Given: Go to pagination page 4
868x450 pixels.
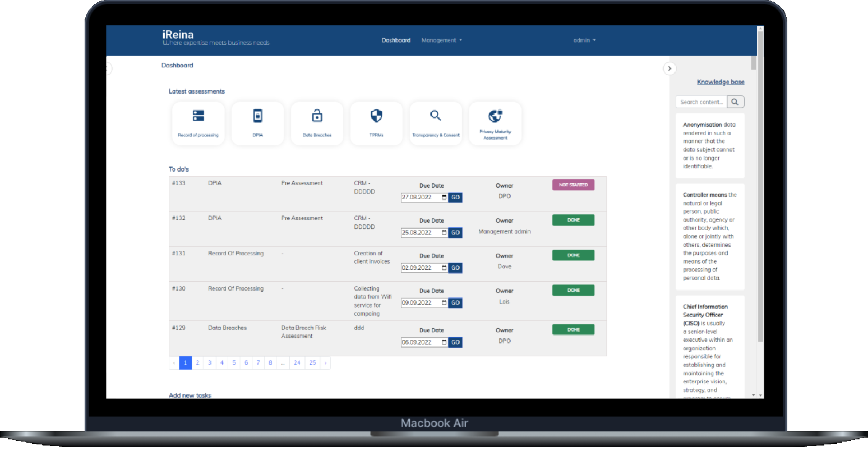Looking at the screenshot, I should 222,363.
